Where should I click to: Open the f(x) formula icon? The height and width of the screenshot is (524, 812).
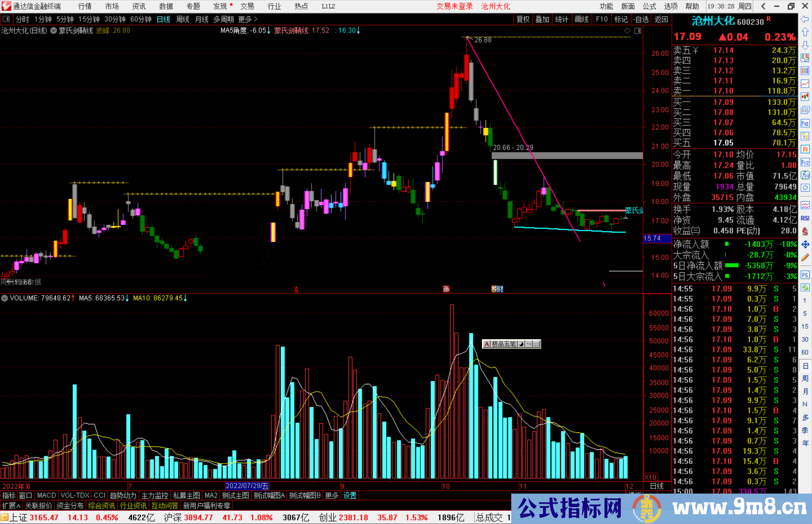[x=805, y=175]
